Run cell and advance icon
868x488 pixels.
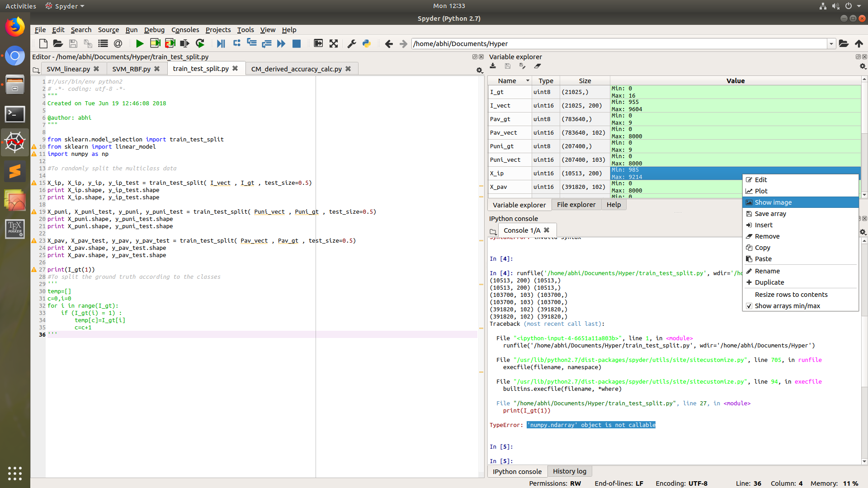click(170, 44)
